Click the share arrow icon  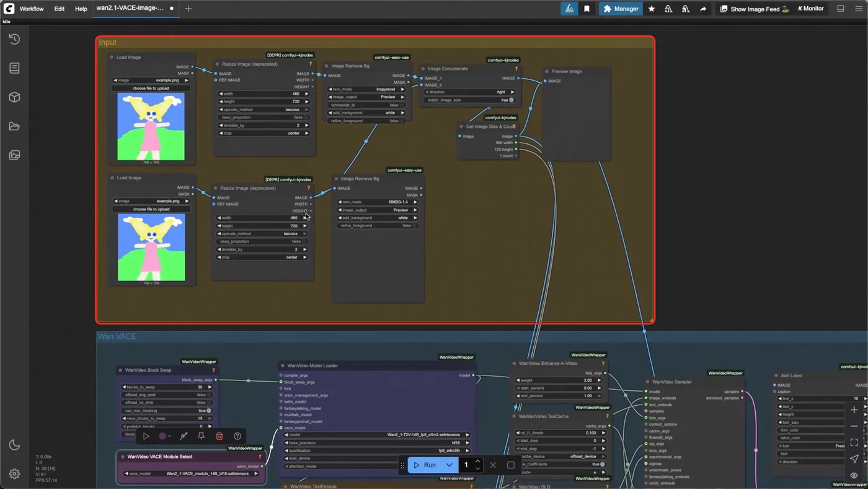point(703,9)
